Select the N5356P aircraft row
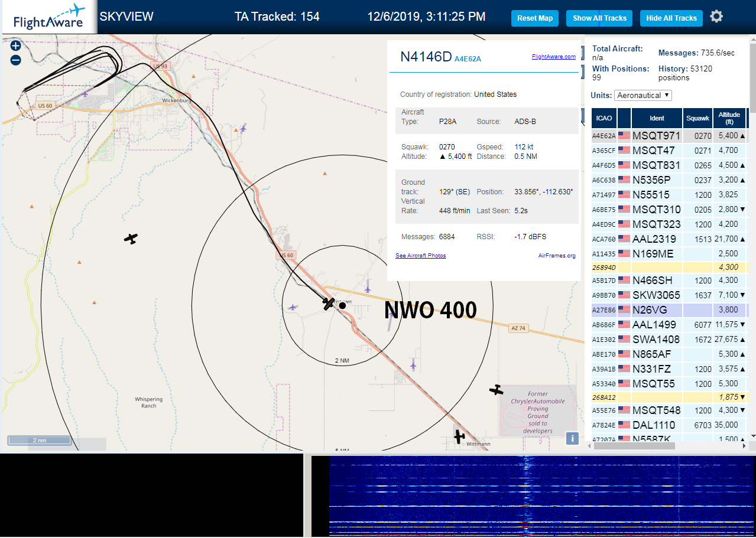Viewport: 756px width, 538px height. coord(669,180)
